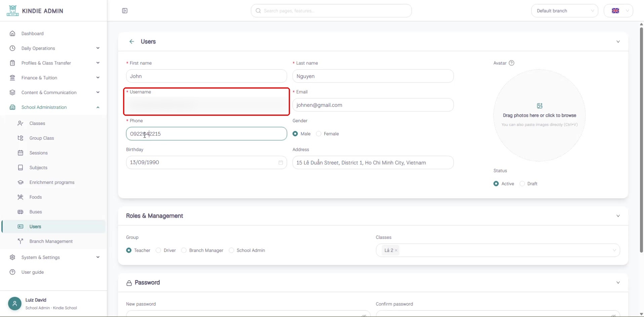Open the Classes multi-select dropdown
The image size is (644, 317).
(x=498, y=250)
